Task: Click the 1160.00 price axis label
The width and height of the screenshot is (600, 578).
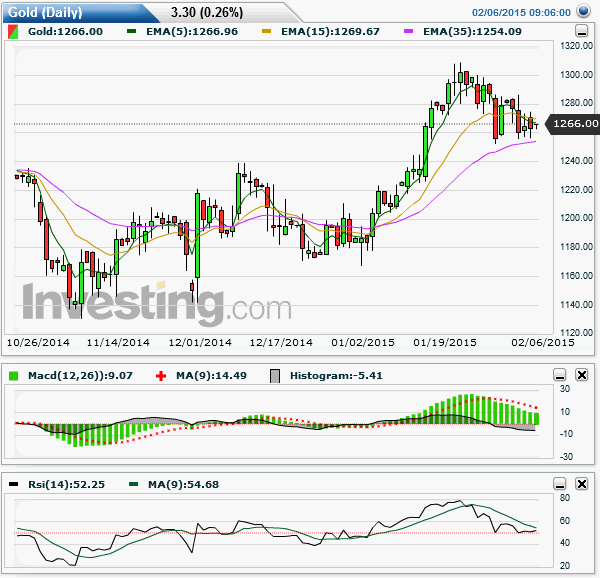Action: [x=576, y=276]
